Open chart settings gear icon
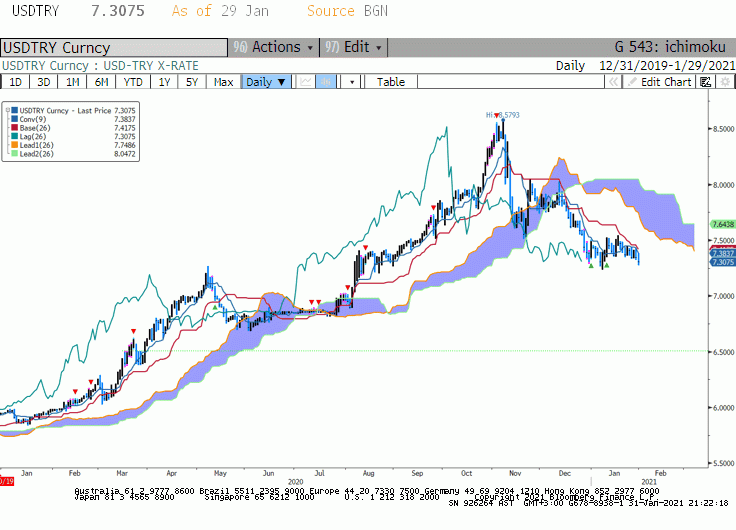 point(725,82)
